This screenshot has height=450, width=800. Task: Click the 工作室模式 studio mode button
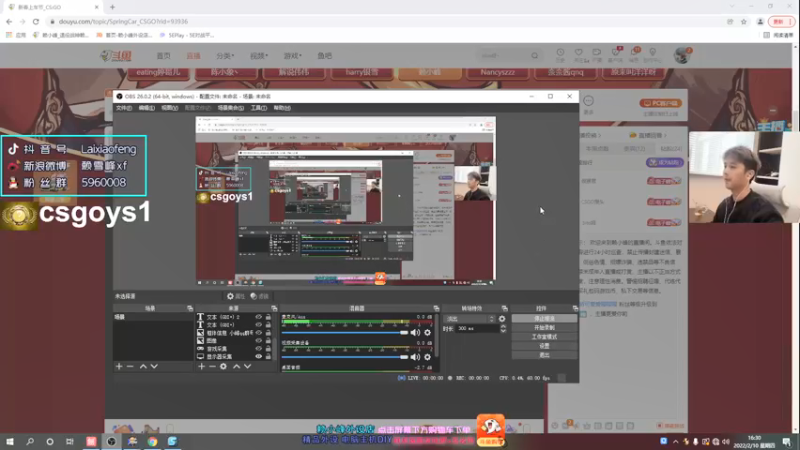point(544,337)
